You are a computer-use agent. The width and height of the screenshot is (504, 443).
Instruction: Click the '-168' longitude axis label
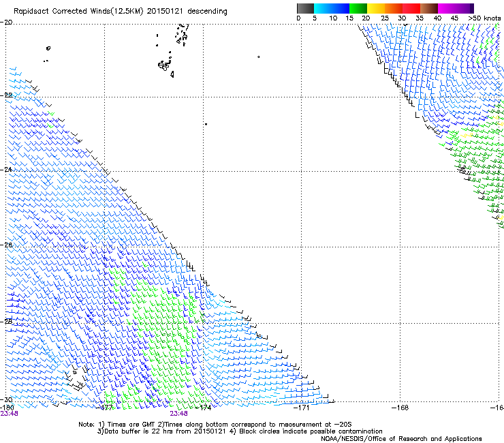(400, 408)
